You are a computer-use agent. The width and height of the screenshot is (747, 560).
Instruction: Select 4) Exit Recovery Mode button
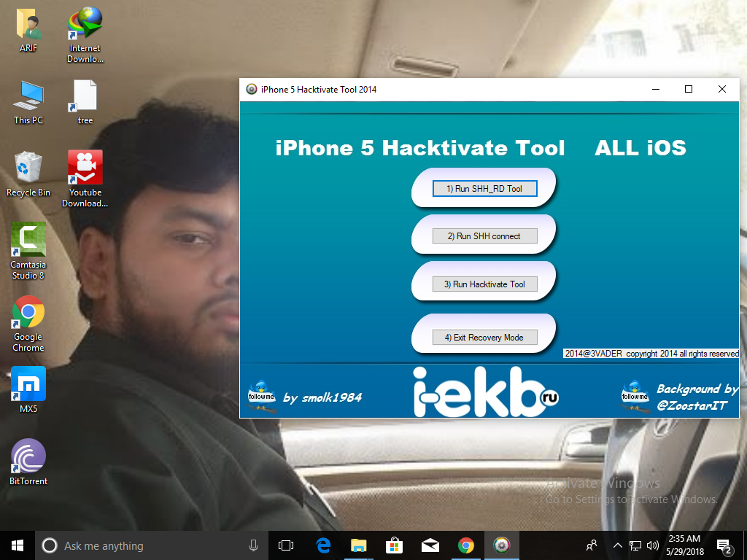(x=484, y=338)
